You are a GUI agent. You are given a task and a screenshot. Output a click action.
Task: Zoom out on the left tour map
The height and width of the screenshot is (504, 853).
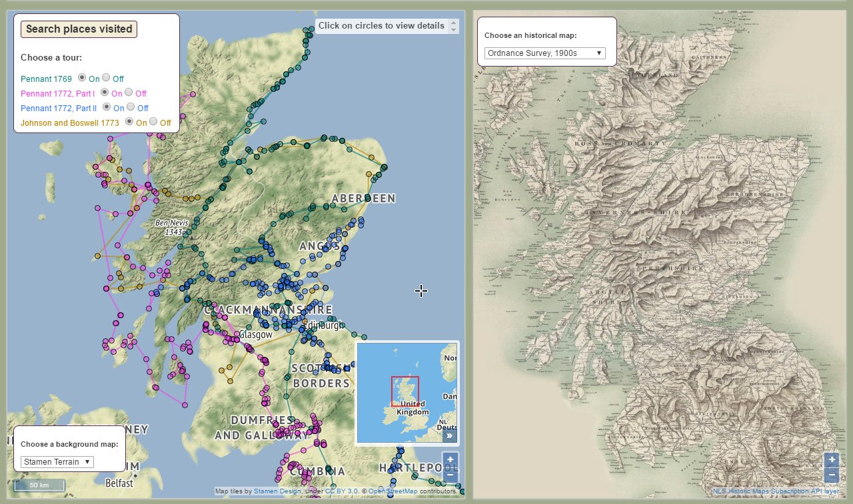coord(450,475)
